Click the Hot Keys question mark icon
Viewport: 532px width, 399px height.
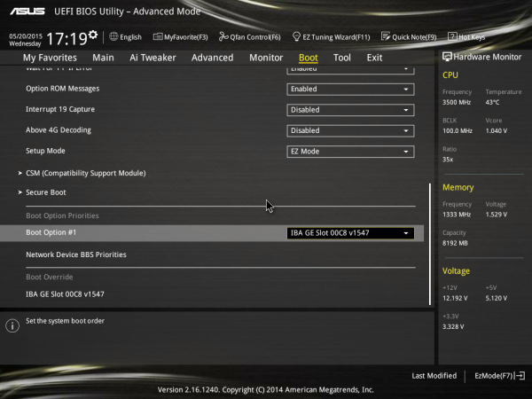point(452,36)
